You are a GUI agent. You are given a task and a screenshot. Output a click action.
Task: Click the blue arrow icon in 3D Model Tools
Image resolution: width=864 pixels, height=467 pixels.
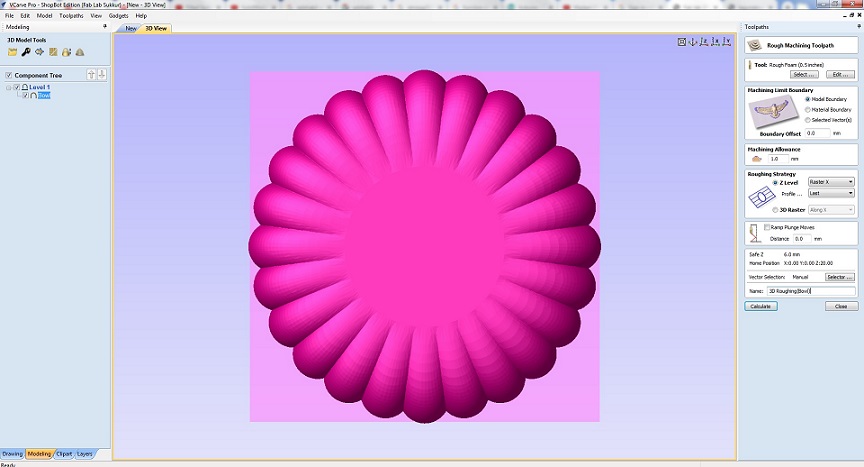point(39,52)
